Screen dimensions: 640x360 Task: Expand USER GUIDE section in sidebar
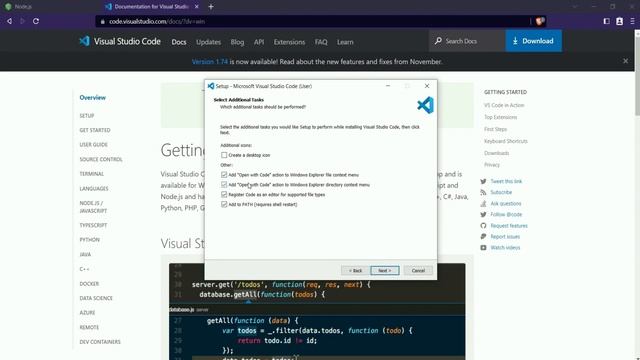pos(93,144)
